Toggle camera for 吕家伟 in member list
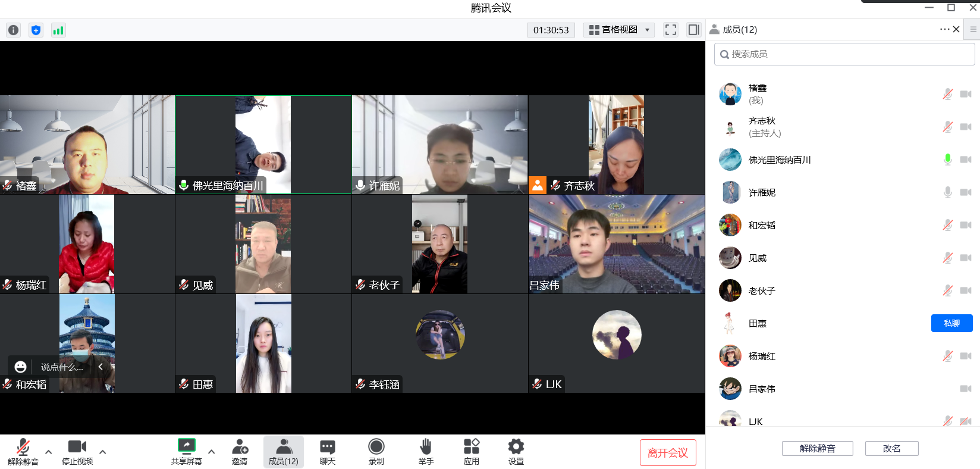Screen dimensions: 980x469 point(966,389)
